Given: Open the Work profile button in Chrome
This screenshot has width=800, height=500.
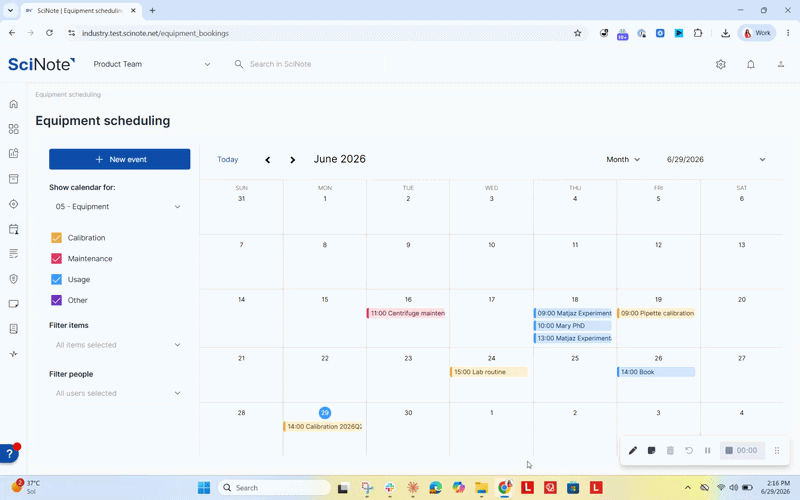Looking at the screenshot, I should [x=757, y=33].
